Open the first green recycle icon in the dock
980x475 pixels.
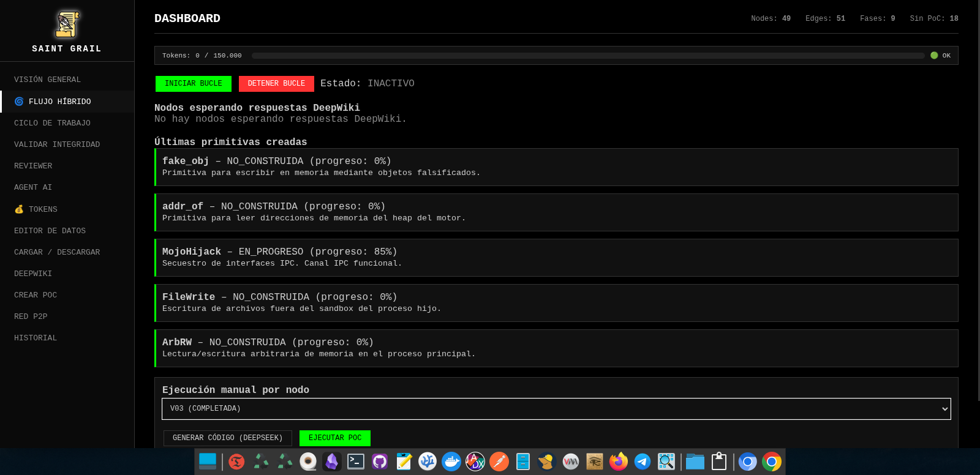tap(262, 462)
